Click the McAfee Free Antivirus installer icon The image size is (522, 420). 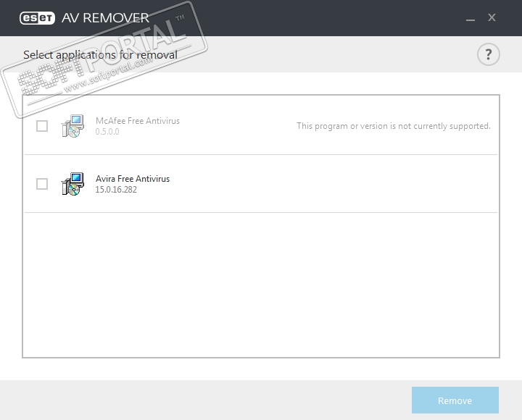pyautogui.click(x=72, y=126)
